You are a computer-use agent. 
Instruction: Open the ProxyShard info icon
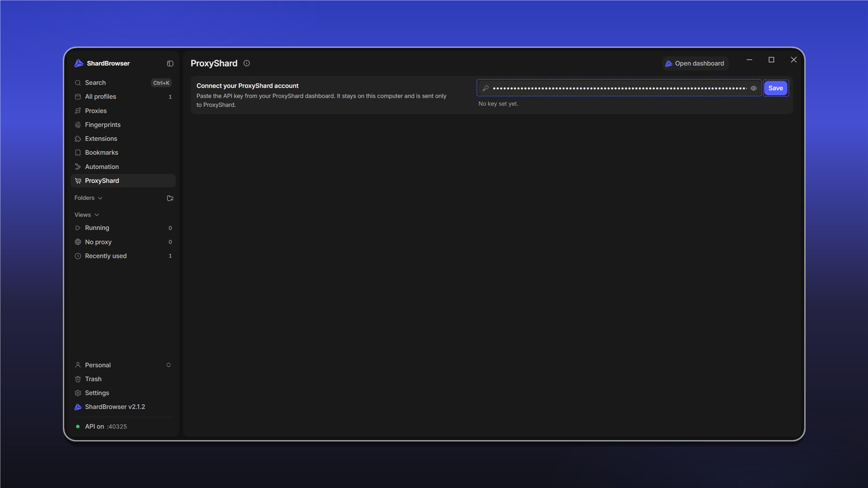coord(246,63)
